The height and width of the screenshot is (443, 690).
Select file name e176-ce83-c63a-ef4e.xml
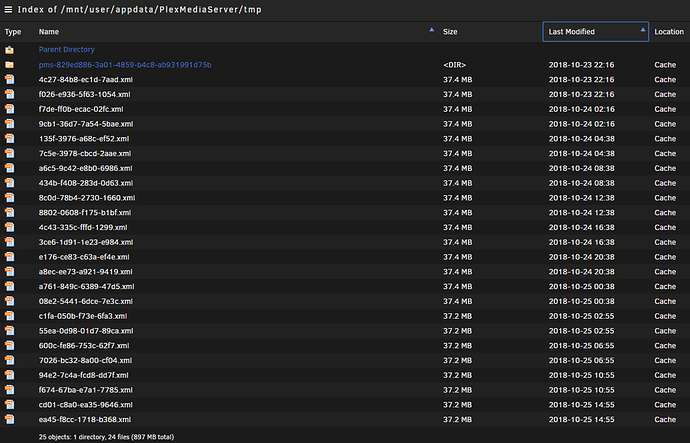(84, 257)
